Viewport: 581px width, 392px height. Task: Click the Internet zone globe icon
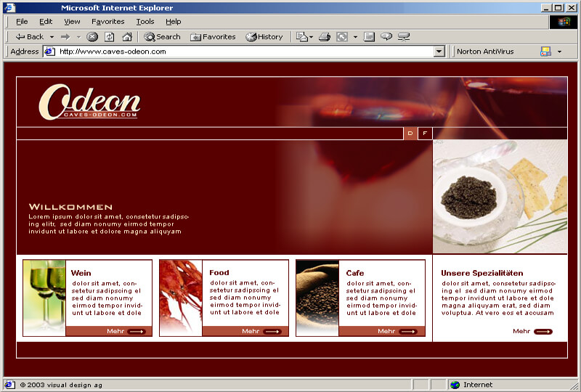(x=455, y=385)
